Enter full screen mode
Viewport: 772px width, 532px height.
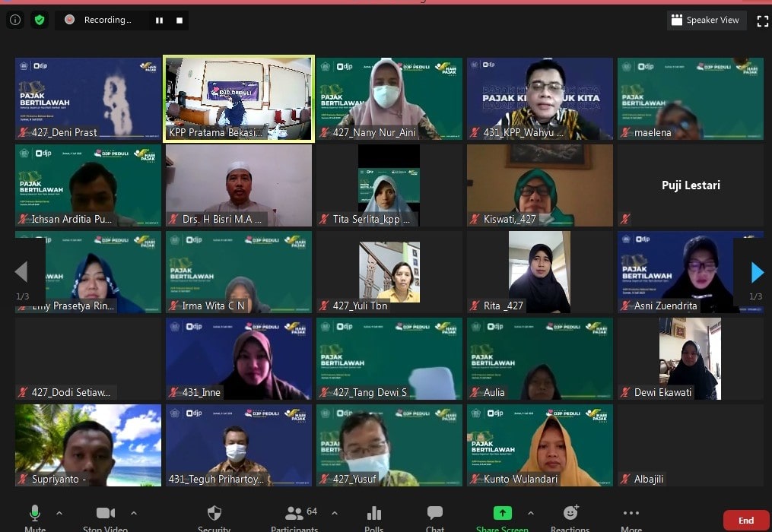[x=762, y=21]
